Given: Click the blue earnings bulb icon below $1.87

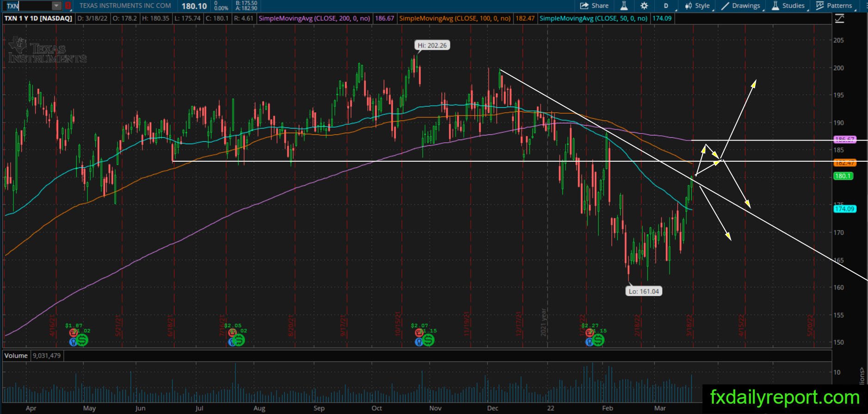Looking at the screenshot, I should point(73,342).
